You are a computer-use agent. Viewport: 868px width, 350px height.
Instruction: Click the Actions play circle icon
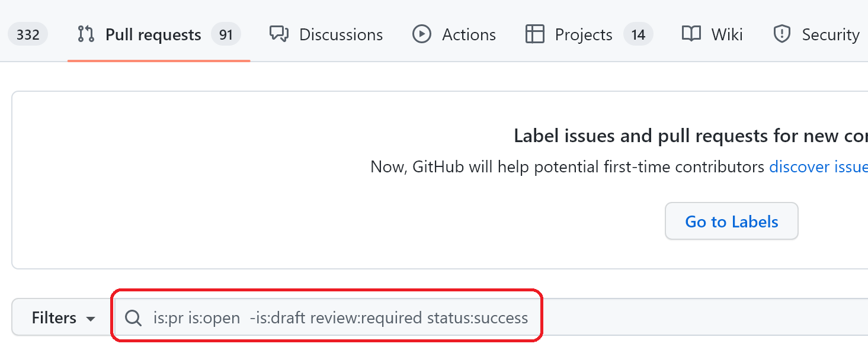pyautogui.click(x=422, y=34)
